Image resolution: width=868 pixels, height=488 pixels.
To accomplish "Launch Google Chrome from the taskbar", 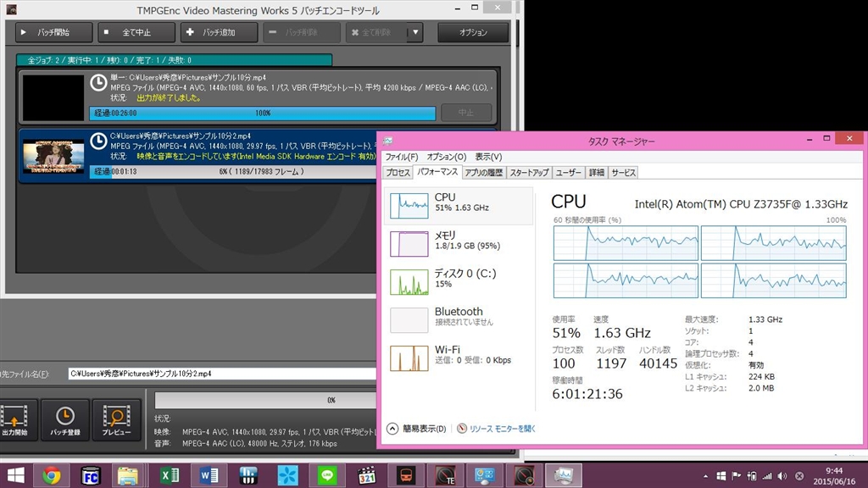I will click(52, 476).
